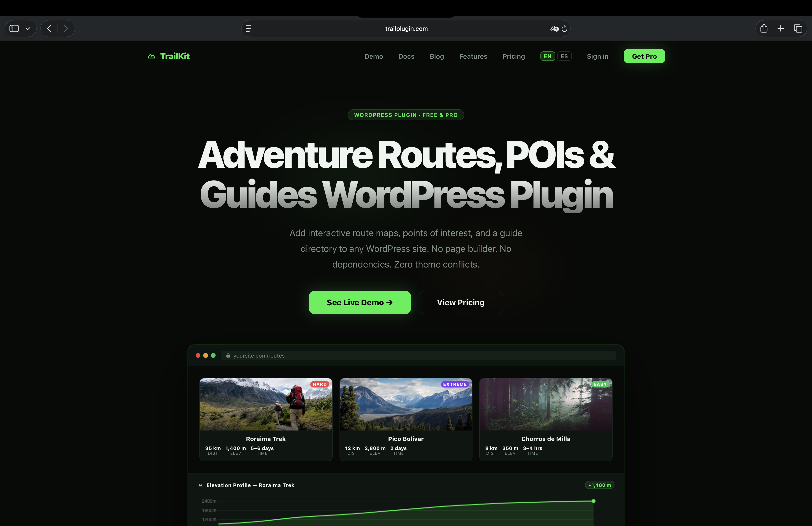Go back with the browser back arrow
Screen dimensions: 812x526
click(x=49, y=28)
